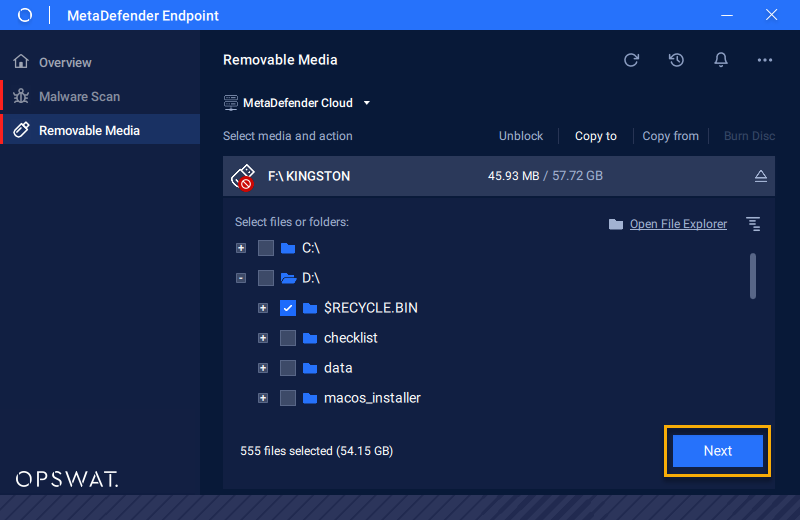Click the checklist folder name

click(x=351, y=338)
